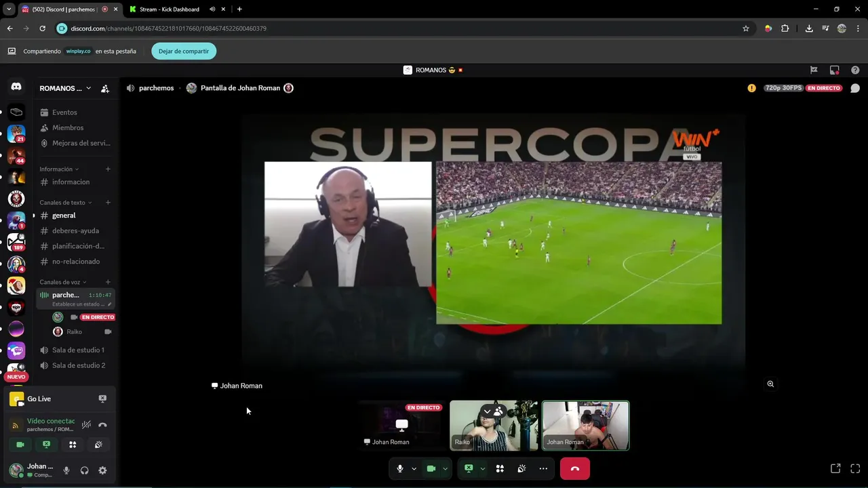Open Chrome tab search dropdown
The height and width of the screenshot is (488, 868).
[9, 9]
